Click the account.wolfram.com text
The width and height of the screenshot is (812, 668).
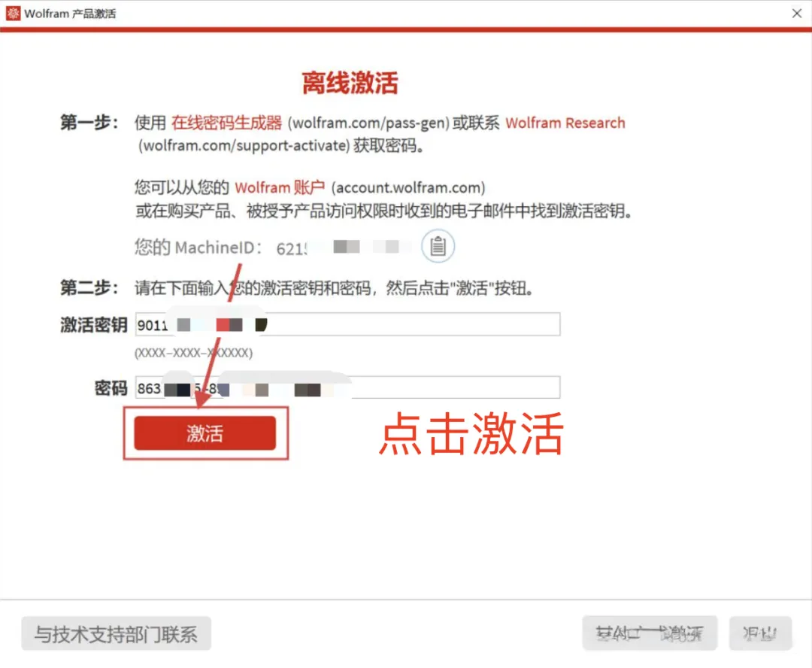click(x=408, y=187)
